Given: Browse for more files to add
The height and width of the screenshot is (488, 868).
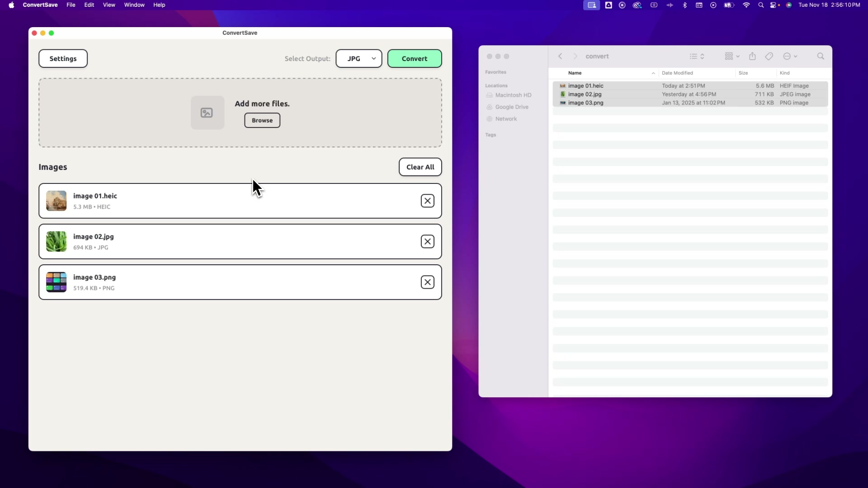Looking at the screenshot, I should tap(262, 120).
